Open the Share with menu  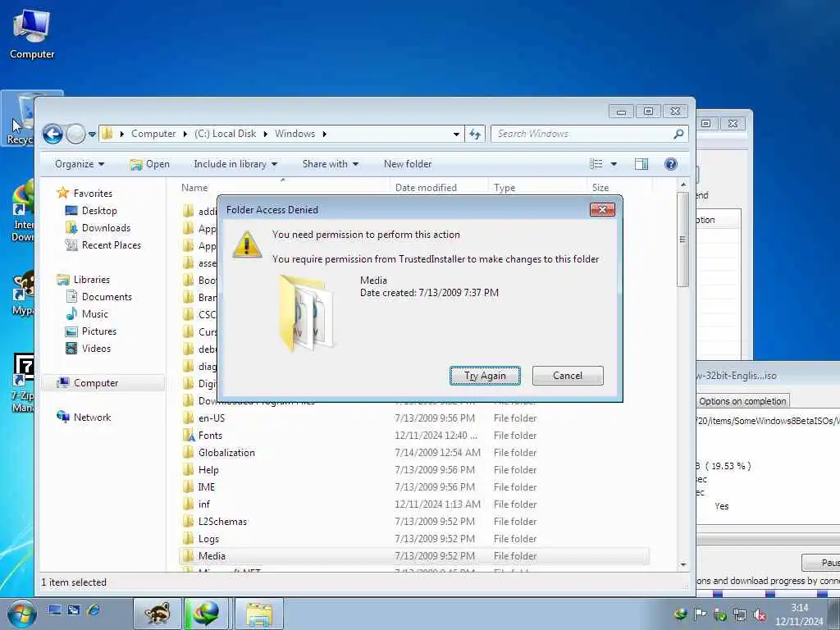coord(330,164)
